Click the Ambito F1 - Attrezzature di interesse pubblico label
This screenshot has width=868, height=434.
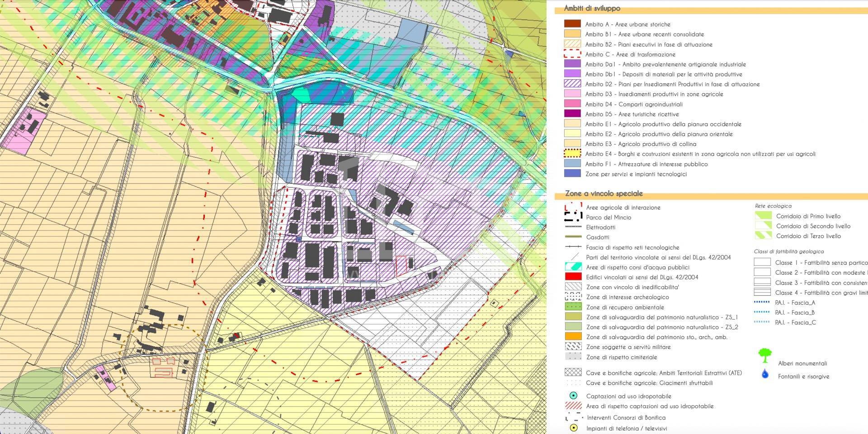tap(647, 164)
